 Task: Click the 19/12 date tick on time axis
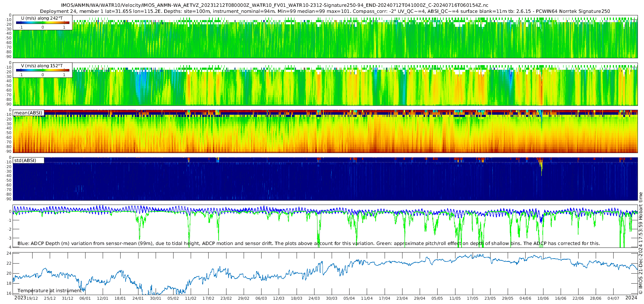[x=32, y=298]
